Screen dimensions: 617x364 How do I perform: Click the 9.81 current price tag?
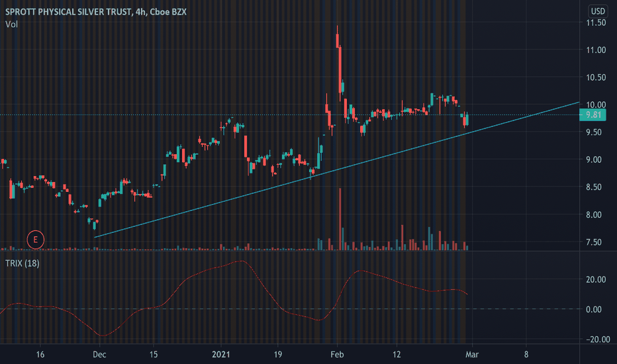click(593, 115)
